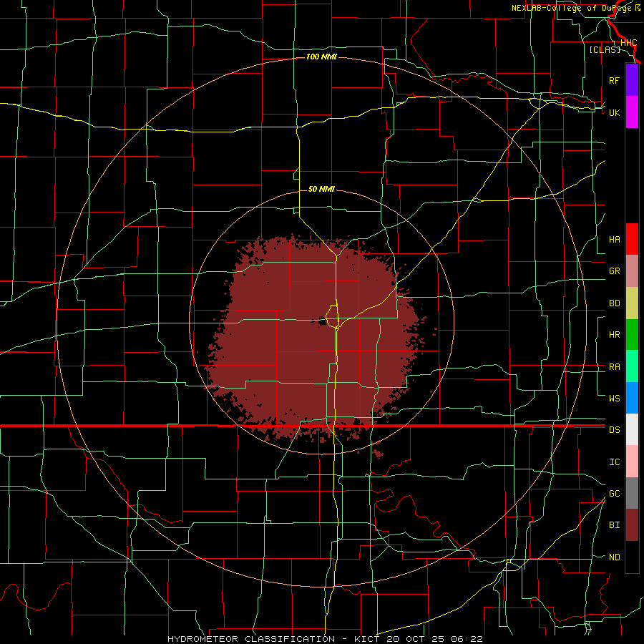Click the BD yellow legend swatch
The width and height of the screenshot is (644, 644).
[x=632, y=303]
